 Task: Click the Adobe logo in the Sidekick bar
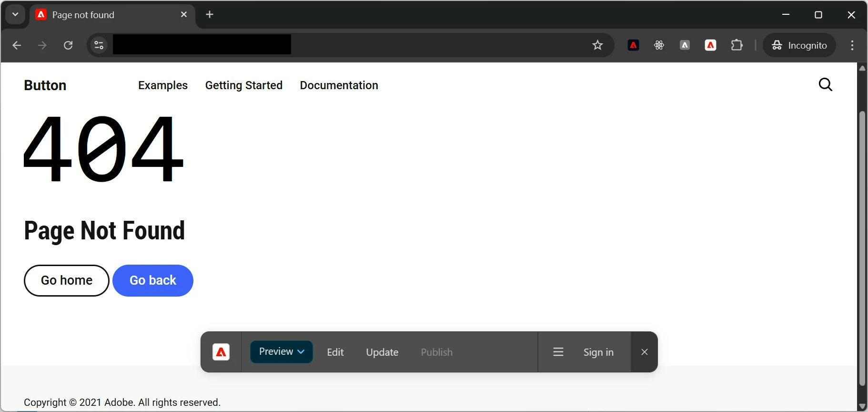pyautogui.click(x=221, y=352)
